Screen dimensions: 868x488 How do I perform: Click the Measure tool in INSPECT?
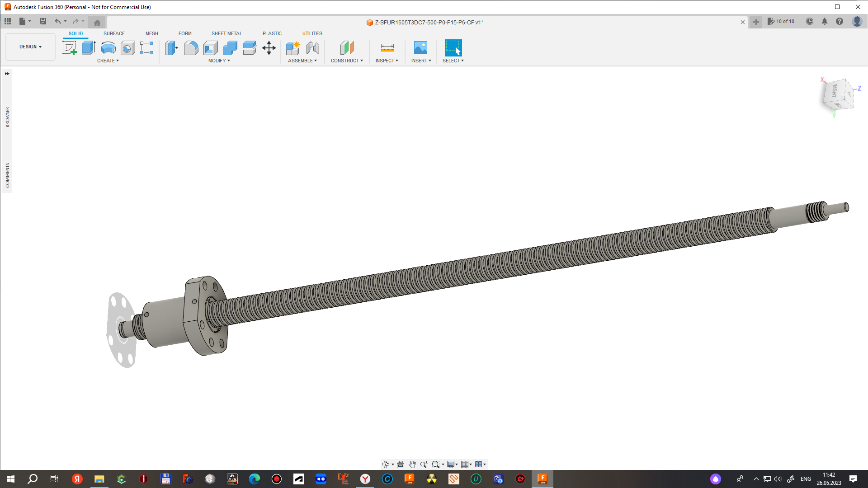(387, 47)
